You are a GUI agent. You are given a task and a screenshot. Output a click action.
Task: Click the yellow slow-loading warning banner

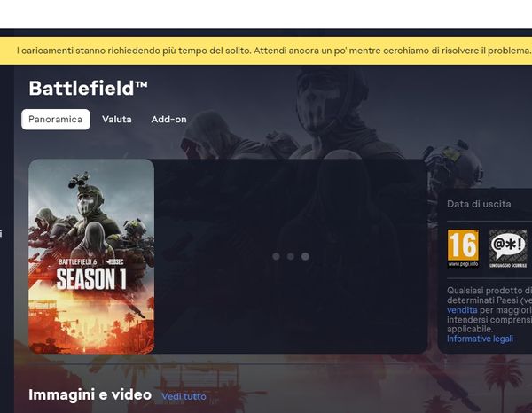(266, 51)
